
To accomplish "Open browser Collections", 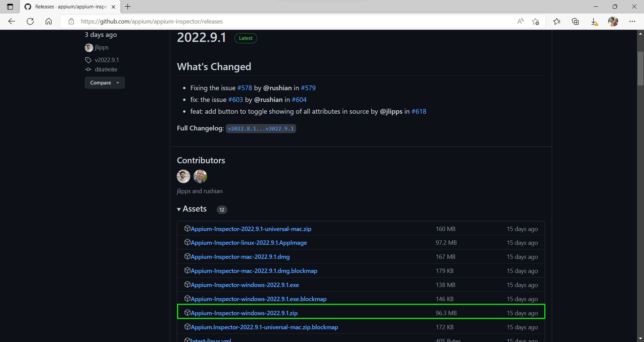I will (575, 21).
